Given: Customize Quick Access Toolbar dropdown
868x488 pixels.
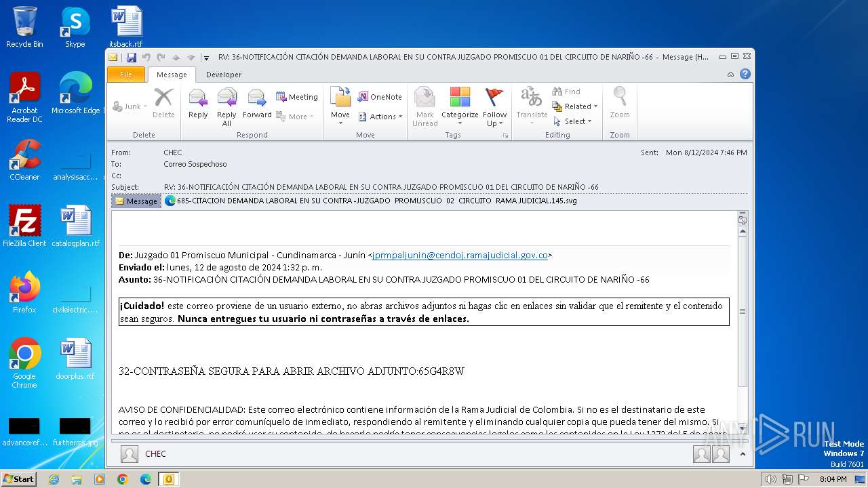Looking at the screenshot, I should (x=206, y=58).
